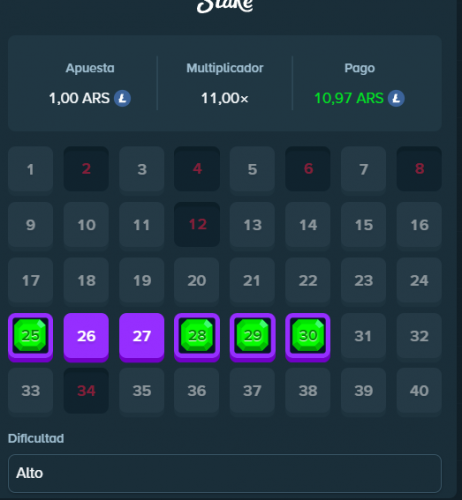Viewport: 462px width, 500px height.
Task: Choose number 1 on the board
Action: (x=30, y=169)
